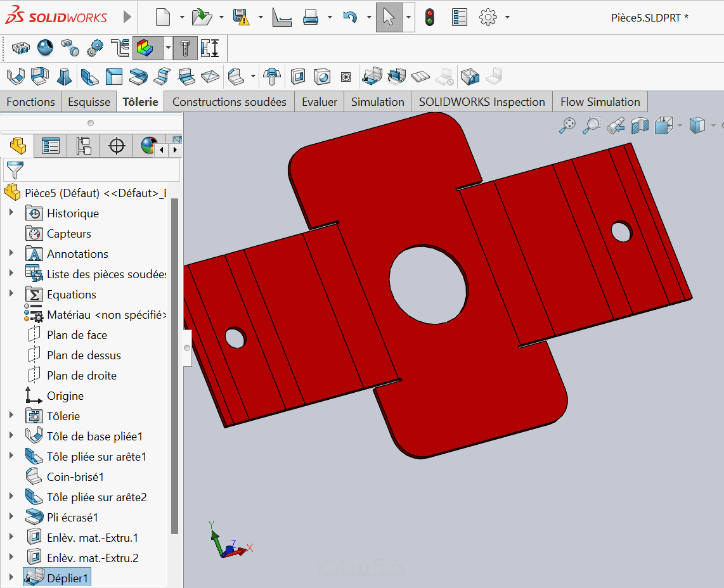Toggle the highlighted screw icon in add-ins toolbar

tap(185, 48)
